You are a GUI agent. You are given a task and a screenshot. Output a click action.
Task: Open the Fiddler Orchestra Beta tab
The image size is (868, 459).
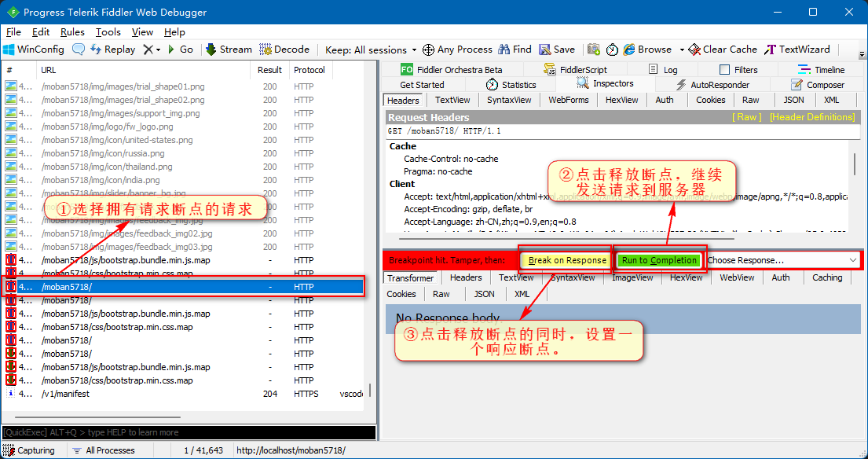[451, 69]
